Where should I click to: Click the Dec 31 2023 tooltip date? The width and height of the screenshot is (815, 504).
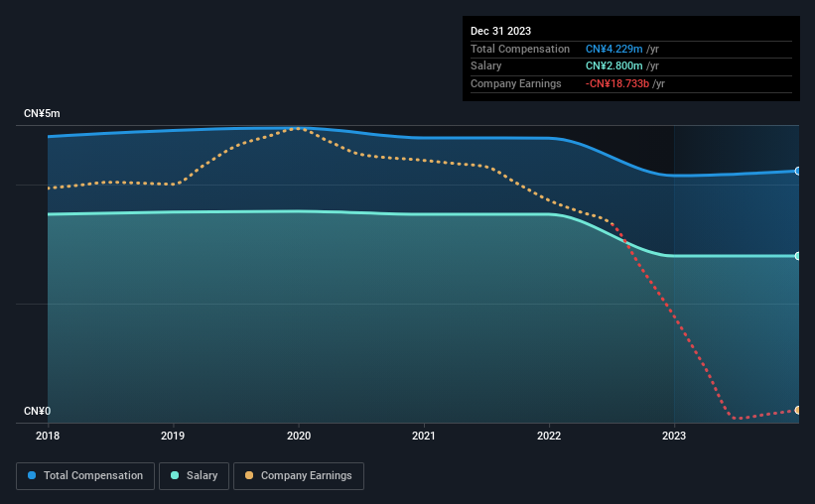(x=500, y=31)
